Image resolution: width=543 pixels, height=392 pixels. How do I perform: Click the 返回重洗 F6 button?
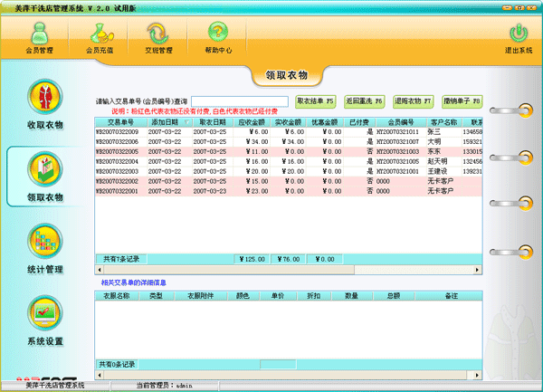364,101
